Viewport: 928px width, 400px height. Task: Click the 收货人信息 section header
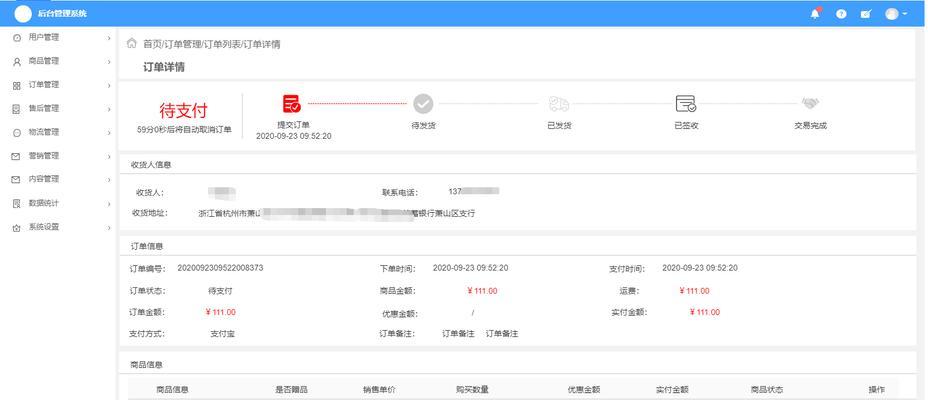[151, 165]
